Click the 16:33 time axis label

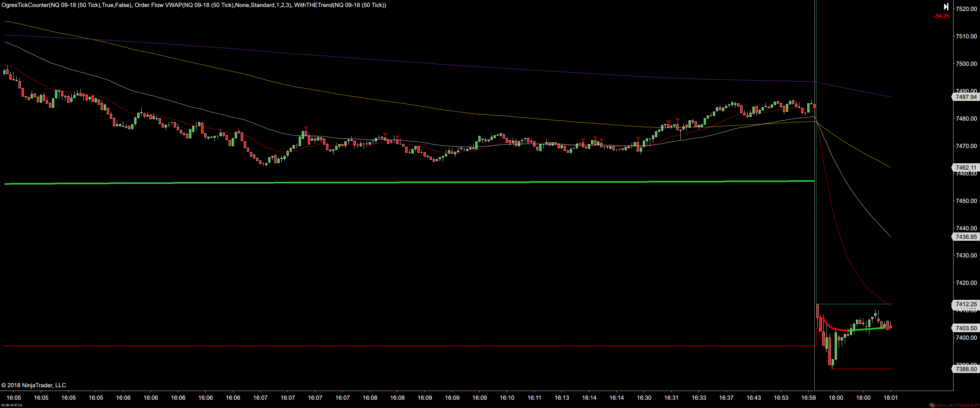(699, 398)
